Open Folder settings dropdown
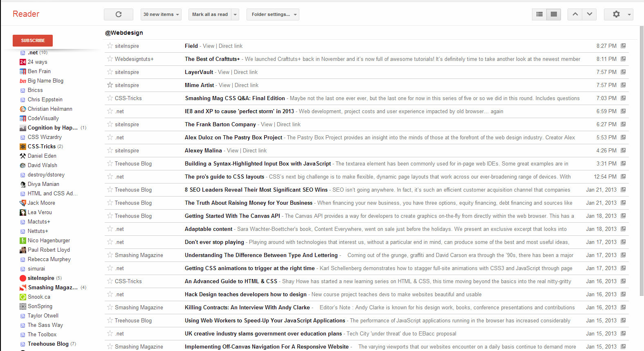 (273, 14)
